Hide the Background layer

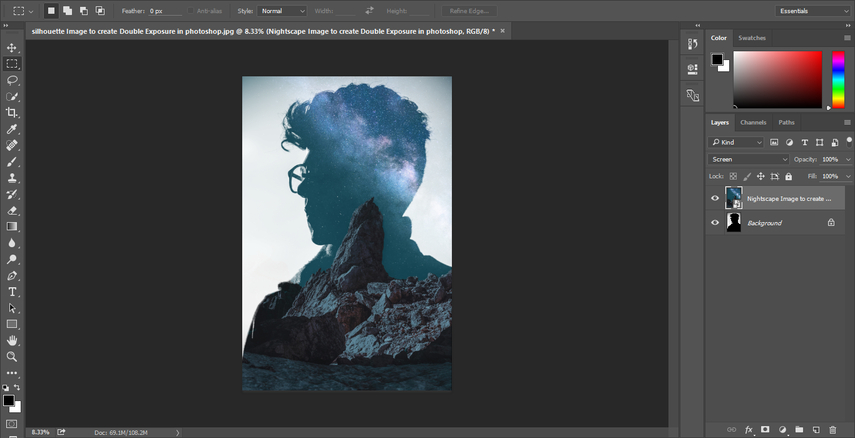715,223
